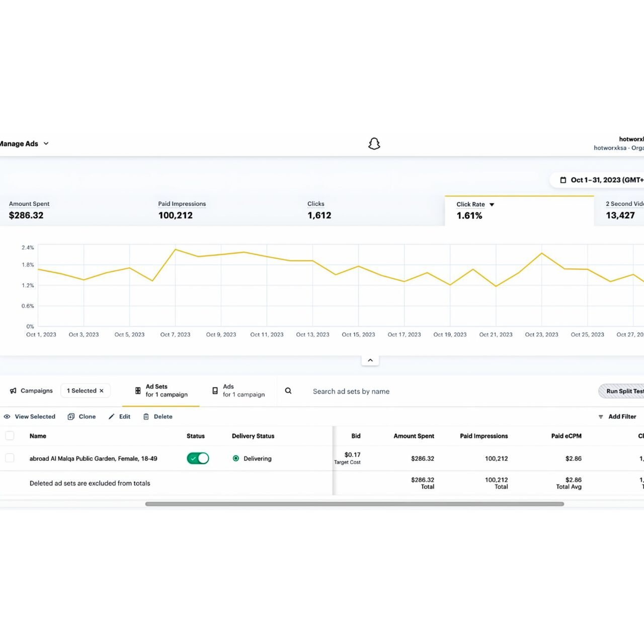Collapse the chart with the chevron
The height and width of the screenshot is (644, 644).
(370, 360)
